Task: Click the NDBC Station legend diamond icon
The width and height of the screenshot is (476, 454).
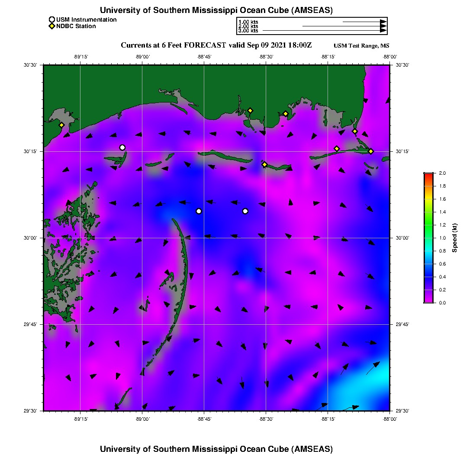Action: [52, 26]
